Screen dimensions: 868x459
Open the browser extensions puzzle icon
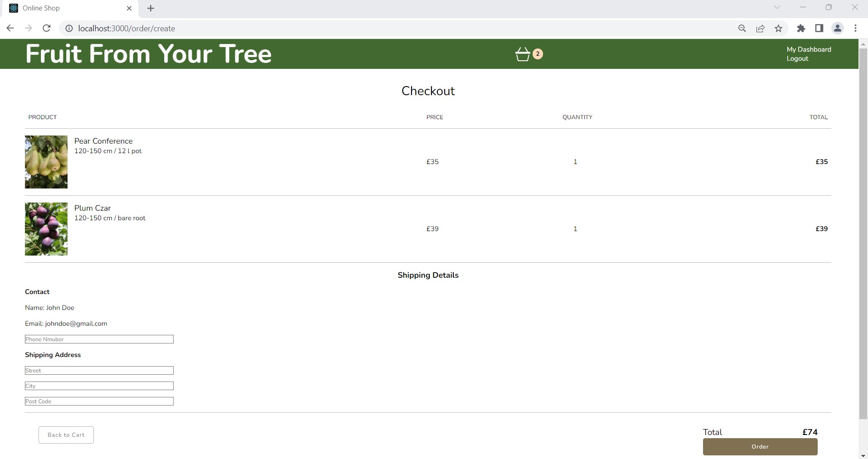801,28
